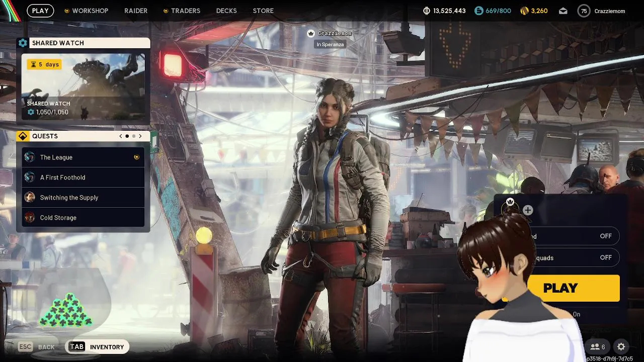
Task: Go to the Decks tab
Action: 226,11
